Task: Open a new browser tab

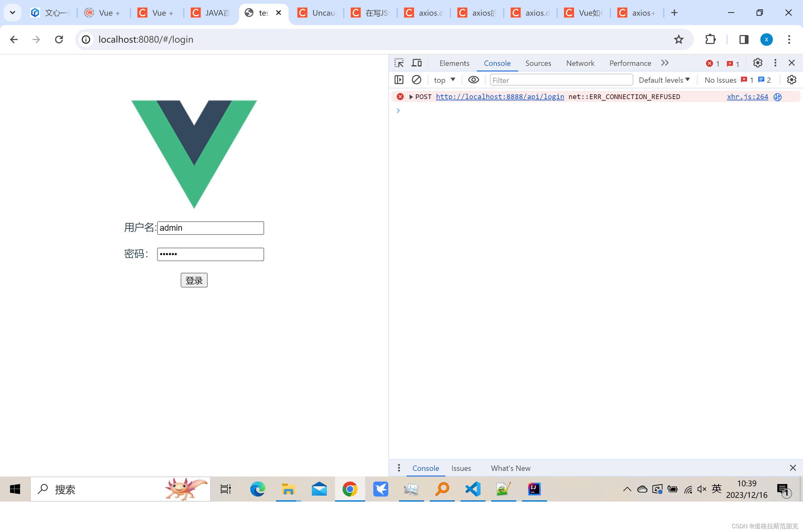Action: pyautogui.click(x=674, y=13)
